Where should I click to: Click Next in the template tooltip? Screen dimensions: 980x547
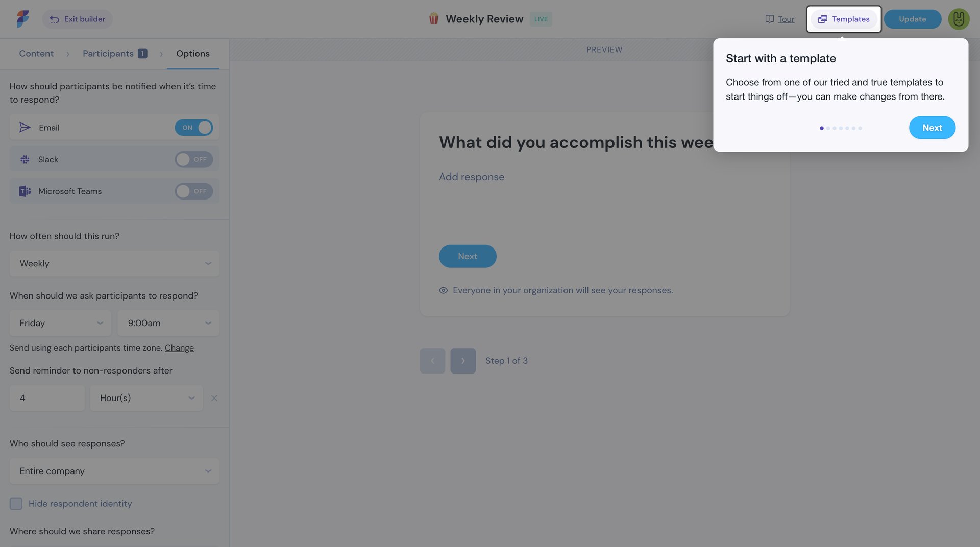(x=932, y=128)
